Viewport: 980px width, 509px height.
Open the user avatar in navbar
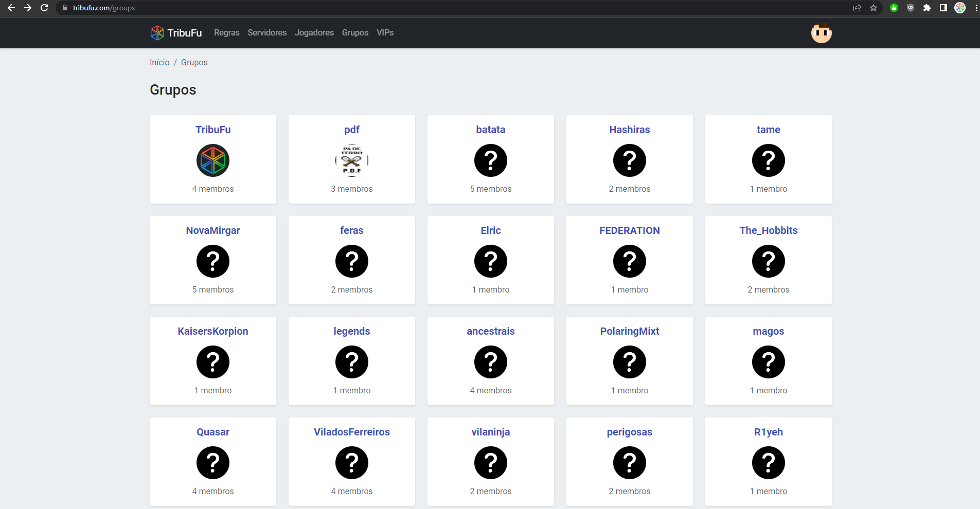pos(821,33)
